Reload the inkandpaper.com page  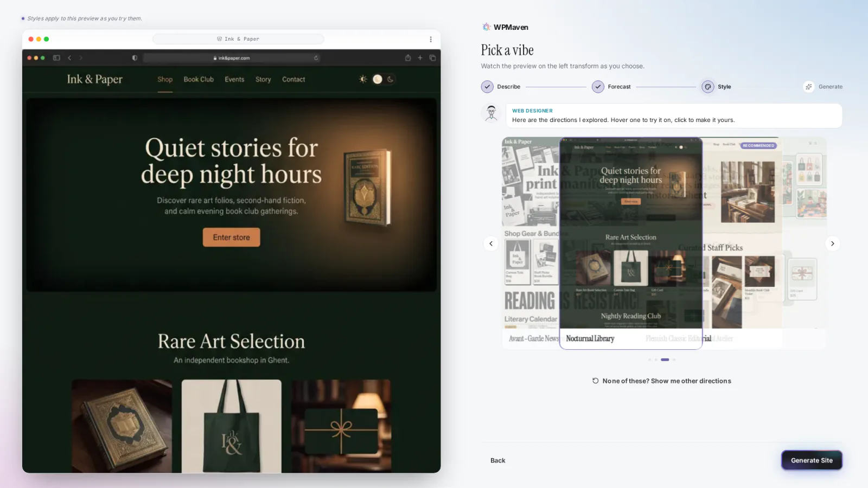(316, 58)
